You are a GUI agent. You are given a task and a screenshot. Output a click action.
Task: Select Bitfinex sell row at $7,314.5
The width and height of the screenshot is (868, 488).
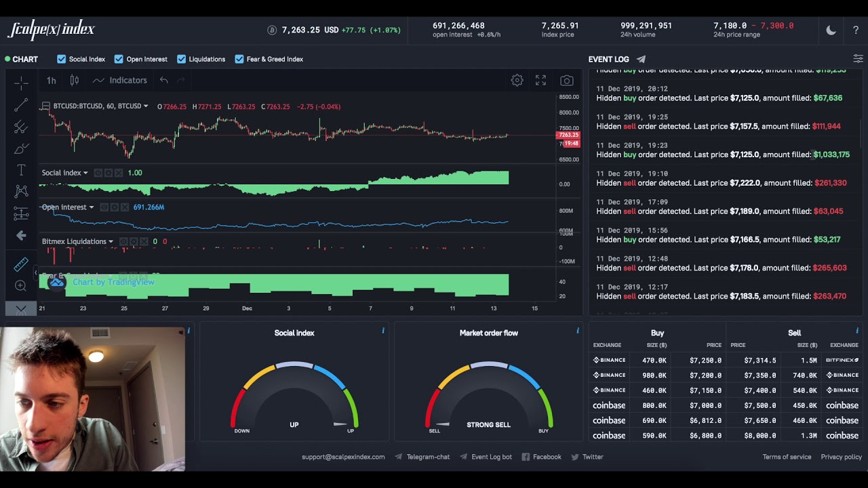tap(794, 361)
